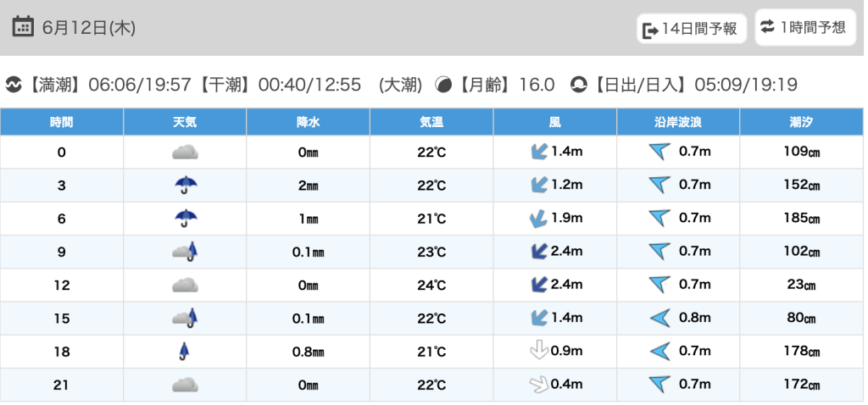Switch to 1時間予想 view
Image resolution: width=868 pixels, height=405 pixels.
click(x=804, y=28)
